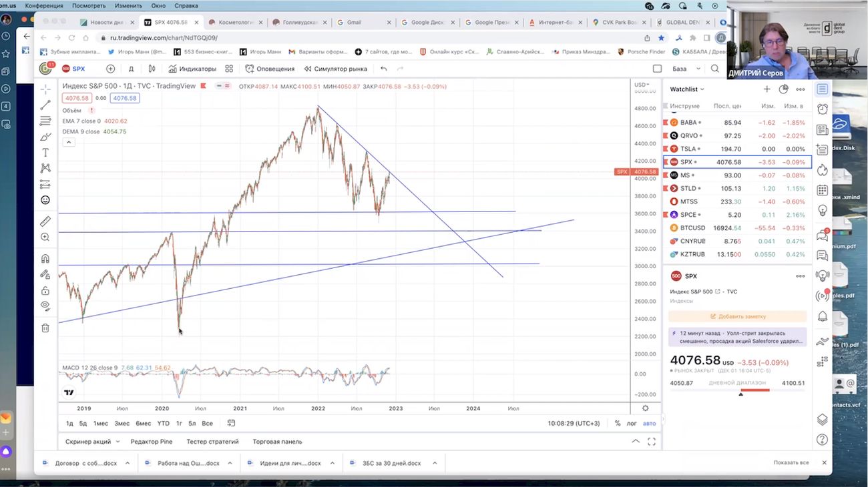The height and width of the screenshot is (487, 868).
Task: Open the alerts clock sidebar icon
Action: [823, 109]
